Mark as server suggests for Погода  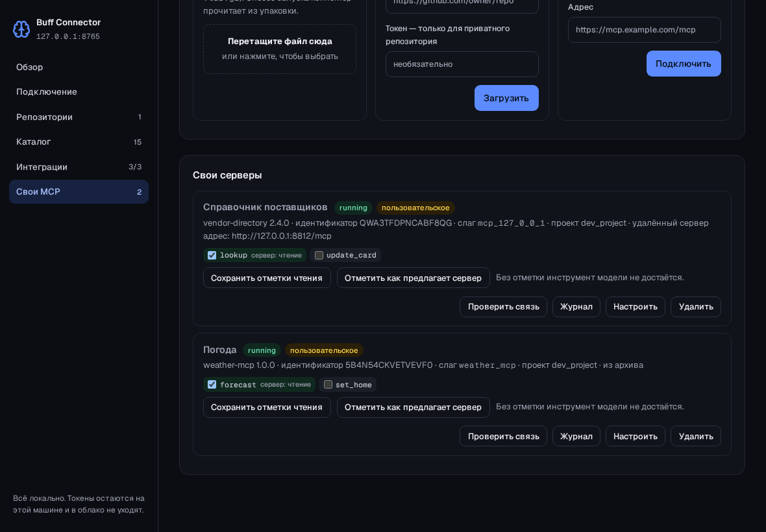pyautogui.click(x=414, y=407)
